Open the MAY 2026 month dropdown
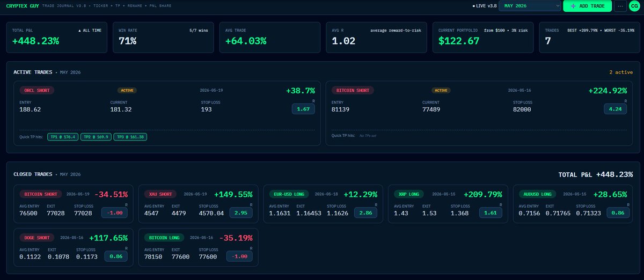This screenshot has height=280, width=644. pos(530,6)
